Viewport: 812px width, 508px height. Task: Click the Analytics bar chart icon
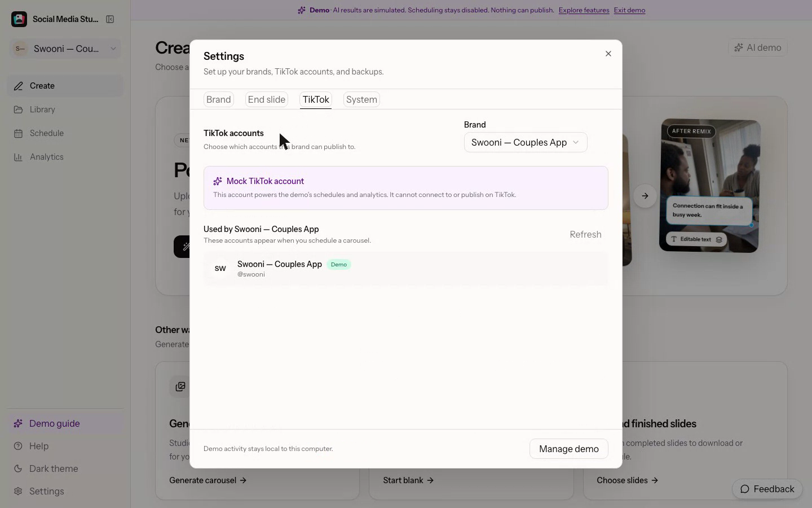pos(19,157)
